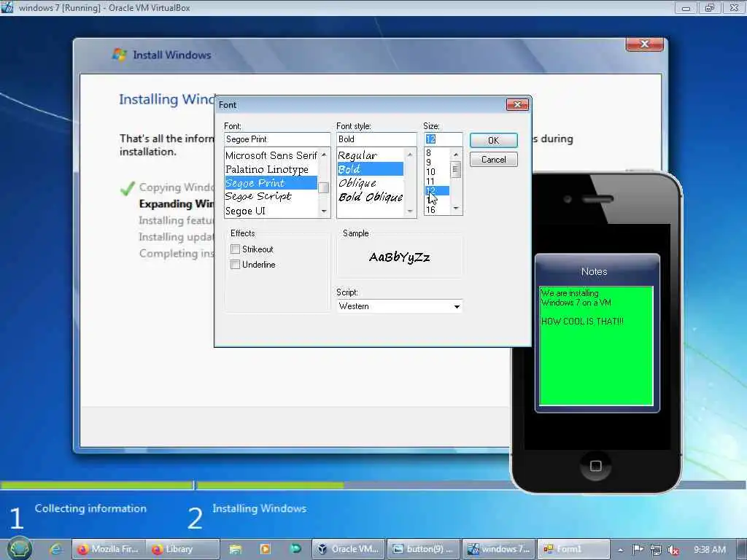Screen dimensions: 747x560
Task: Select size 8 in list
Action: tap(437, 153)
